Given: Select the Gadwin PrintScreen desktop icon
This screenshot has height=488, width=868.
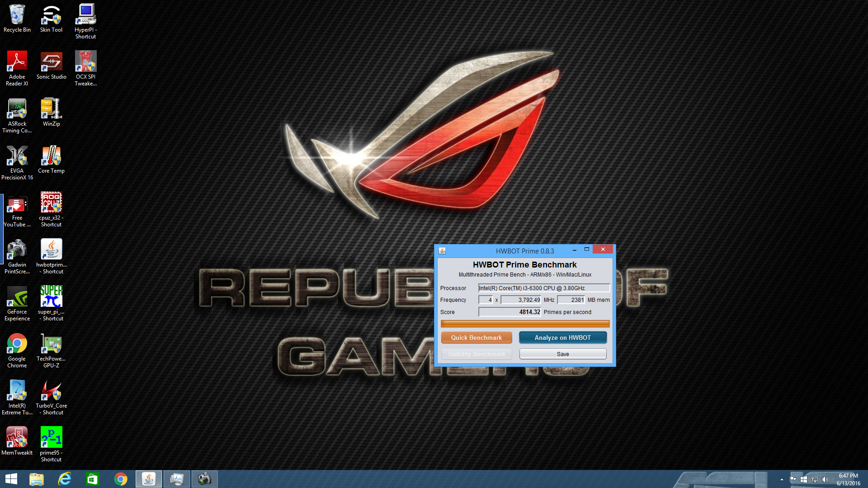Looking at the screenshot, I should point(17,256).
